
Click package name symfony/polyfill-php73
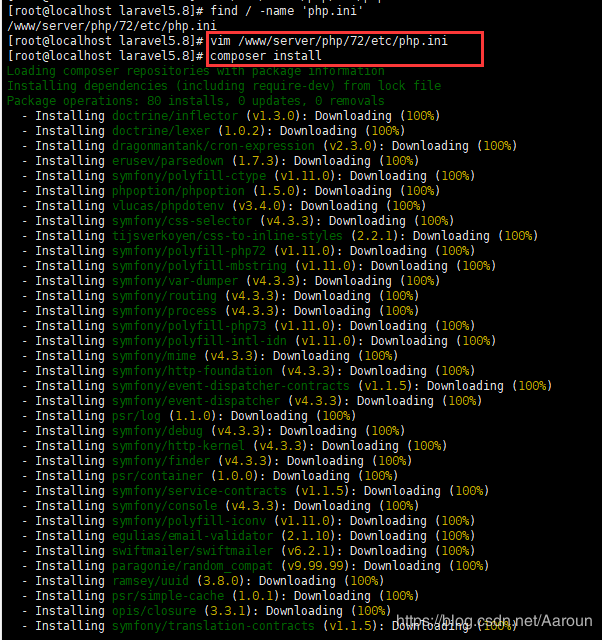pyautogui.click(x=189, y=326)
